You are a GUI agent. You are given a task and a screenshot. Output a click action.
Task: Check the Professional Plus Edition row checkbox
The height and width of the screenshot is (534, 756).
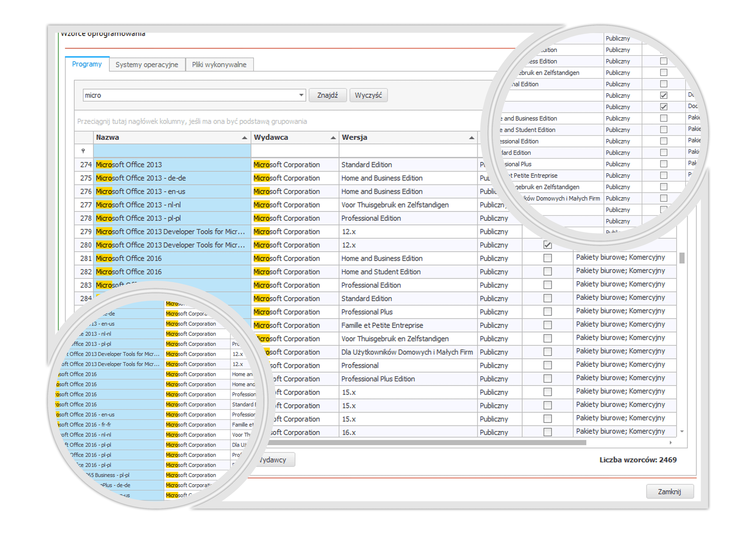click(x=548, y=379)
